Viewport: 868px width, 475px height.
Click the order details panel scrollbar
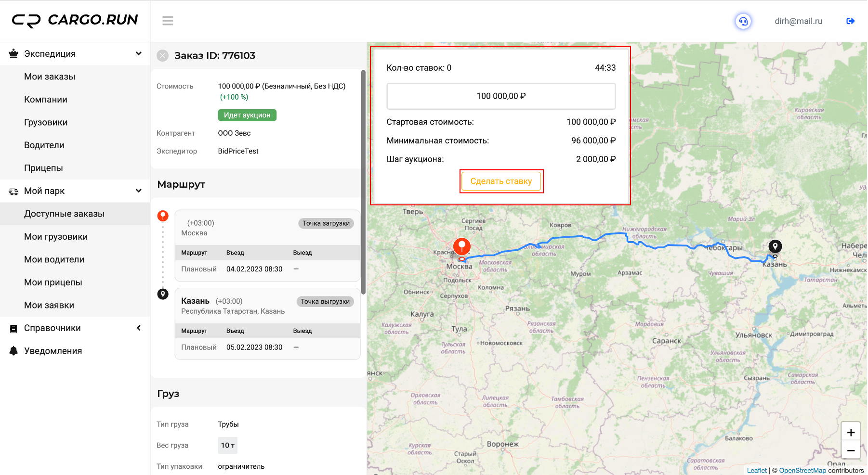363,183
